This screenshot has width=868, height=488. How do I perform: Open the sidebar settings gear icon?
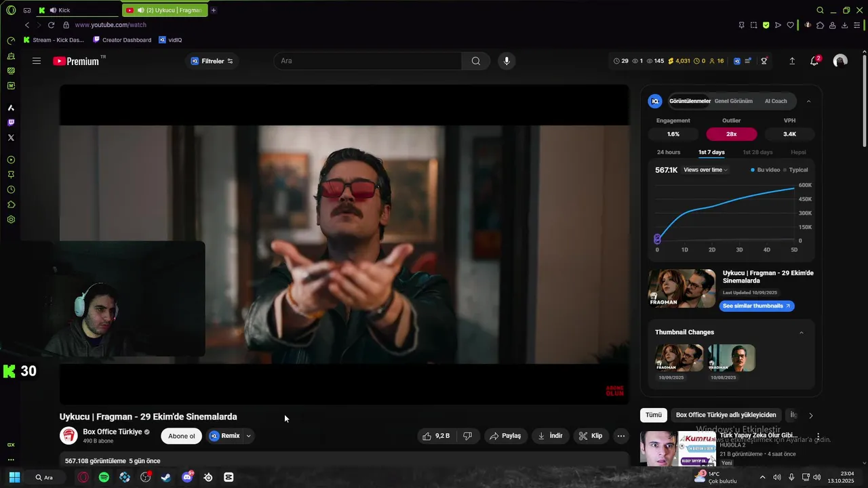coord(11,220)
